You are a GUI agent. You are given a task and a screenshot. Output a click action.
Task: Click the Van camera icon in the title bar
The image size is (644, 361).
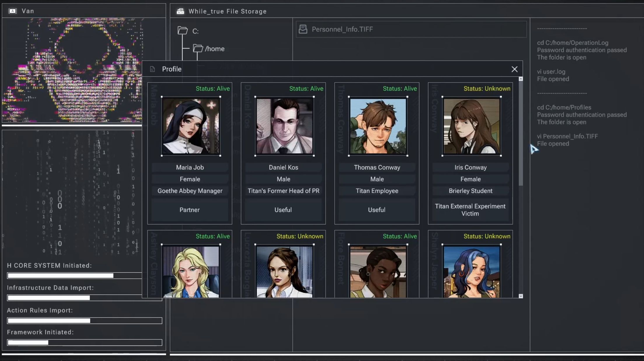coord(13,11)
